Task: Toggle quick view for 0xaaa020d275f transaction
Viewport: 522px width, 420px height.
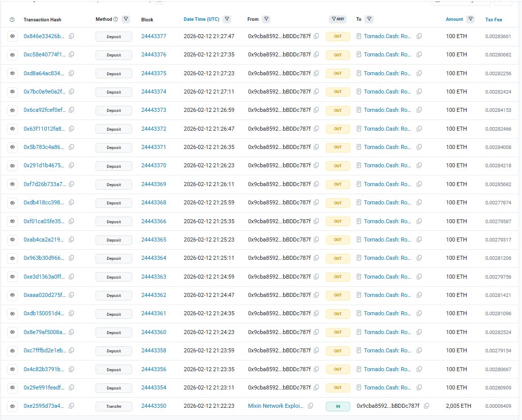Action: point(12,295)
